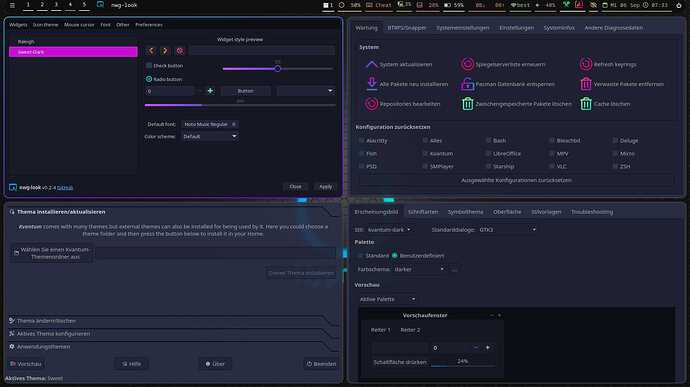This screenshot has width=690, height=387.
Task: Expand the Aktive Palette dropdown
Action: pyautogui.click(x=387, y=299)
